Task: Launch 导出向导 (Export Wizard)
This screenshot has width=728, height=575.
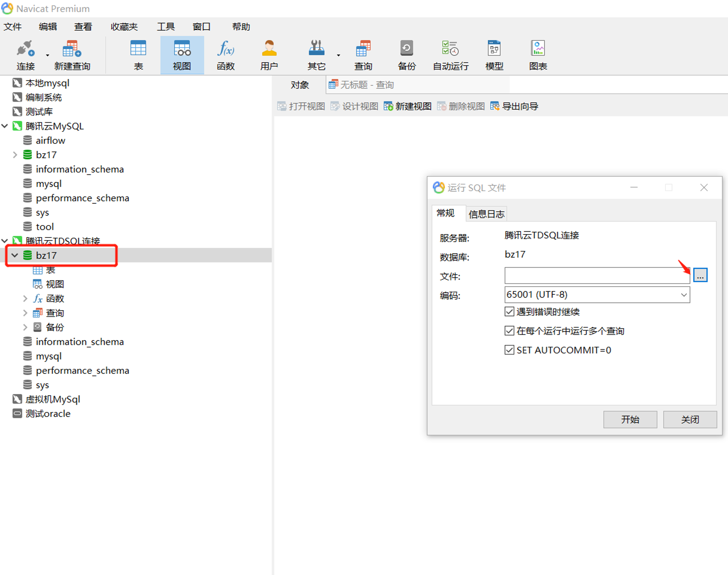Action: [x=514, y=106]
